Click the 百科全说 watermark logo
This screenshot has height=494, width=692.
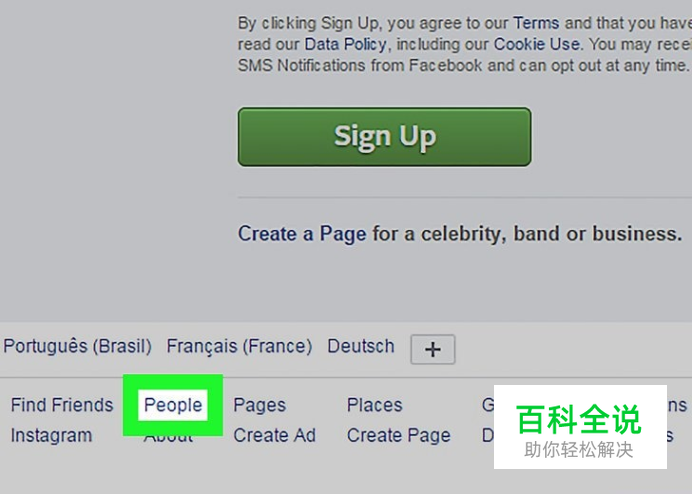tap(580, 427)
